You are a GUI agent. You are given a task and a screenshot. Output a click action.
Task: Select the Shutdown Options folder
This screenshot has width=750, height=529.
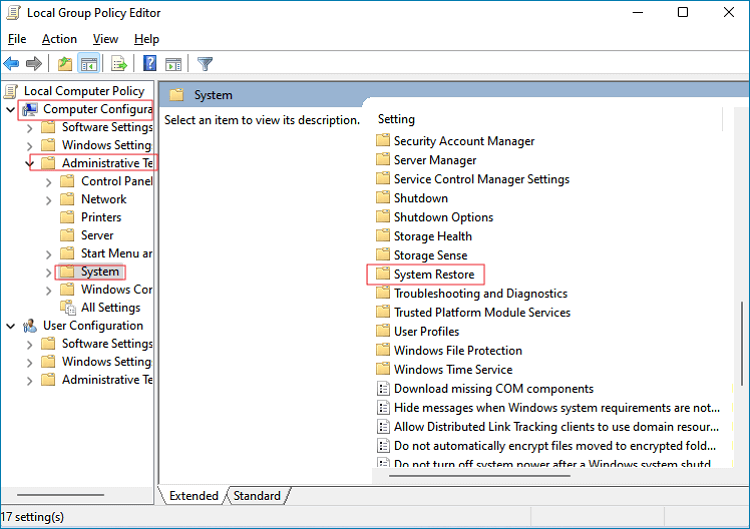443,217
